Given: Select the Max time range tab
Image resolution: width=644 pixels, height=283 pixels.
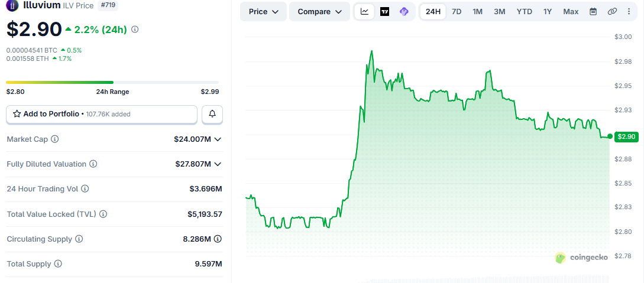Looking at the screenshot, I should pos(571,11).
